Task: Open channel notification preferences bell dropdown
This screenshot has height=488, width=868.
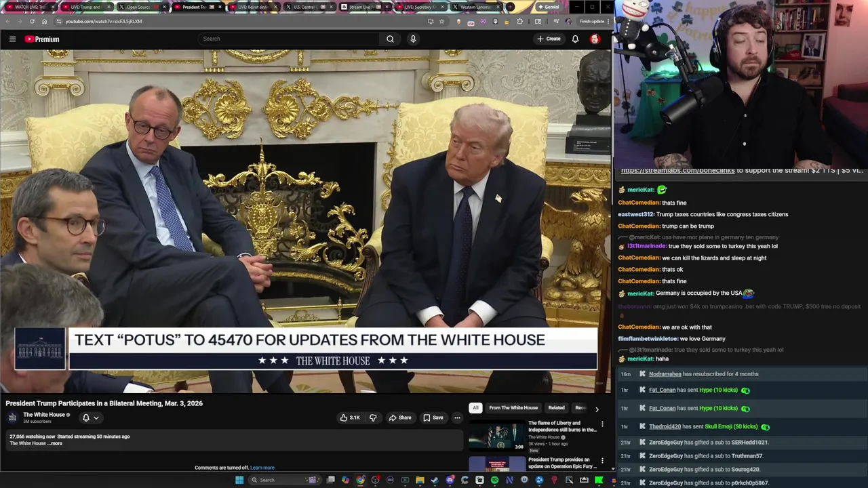Action: coord(90,418)
